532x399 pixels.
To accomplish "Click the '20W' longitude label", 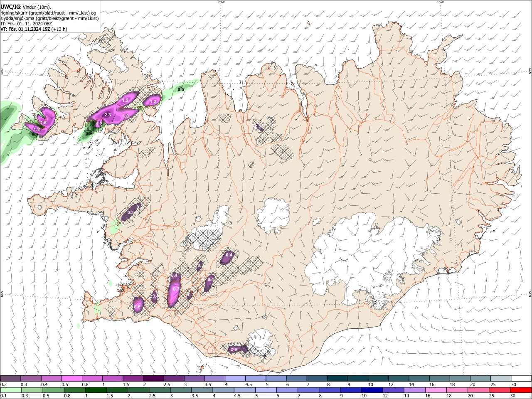I will 221,2.
